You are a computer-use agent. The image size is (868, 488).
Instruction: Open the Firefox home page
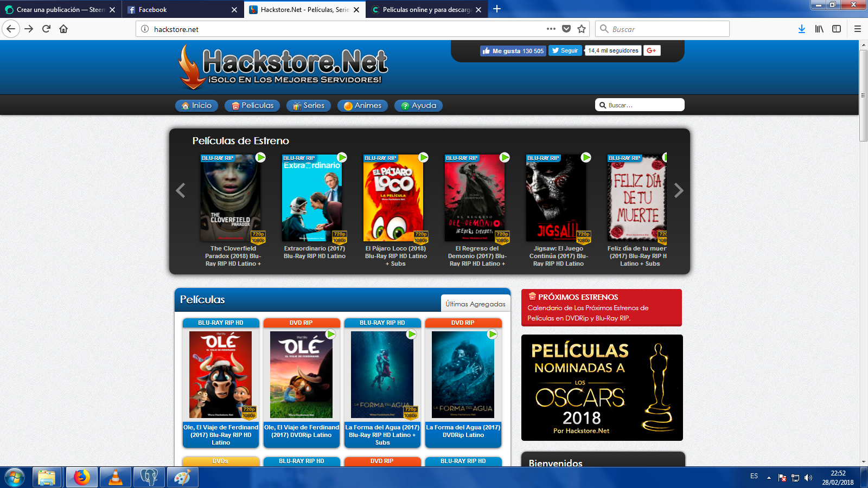coord(63,29)
